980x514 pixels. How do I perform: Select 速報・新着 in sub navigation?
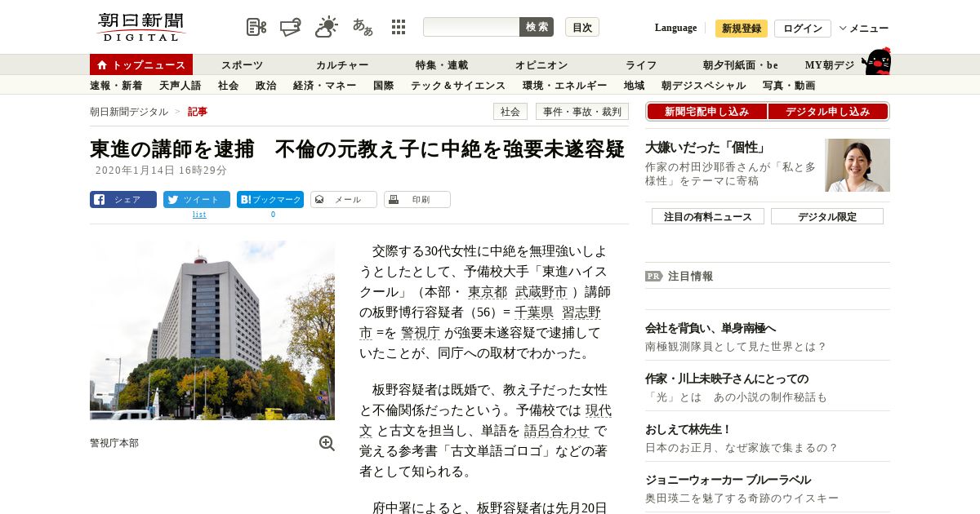point(116,85)
